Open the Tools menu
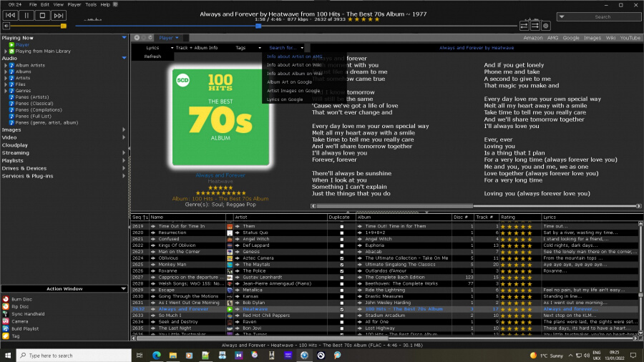 [x=91, y=4]
